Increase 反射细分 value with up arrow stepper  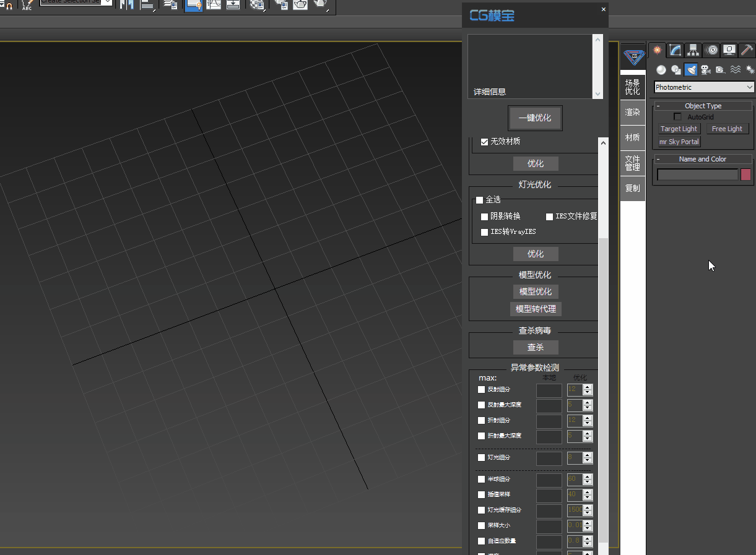(x=587, y=387)
